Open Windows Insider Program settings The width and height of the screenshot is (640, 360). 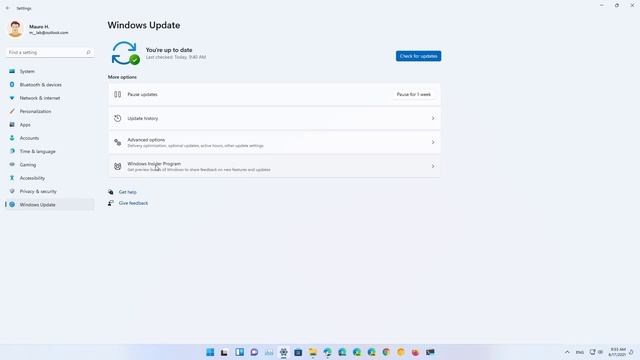(274, 166)
